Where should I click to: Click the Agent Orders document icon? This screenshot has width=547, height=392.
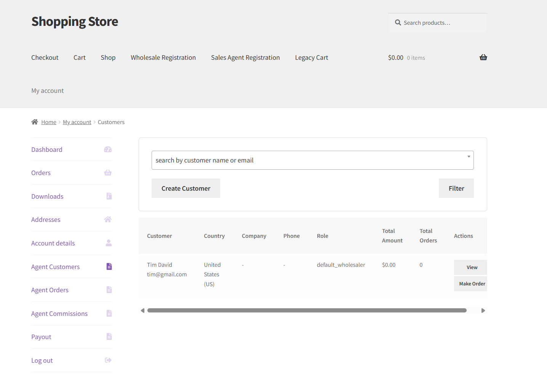click(109, 290)
